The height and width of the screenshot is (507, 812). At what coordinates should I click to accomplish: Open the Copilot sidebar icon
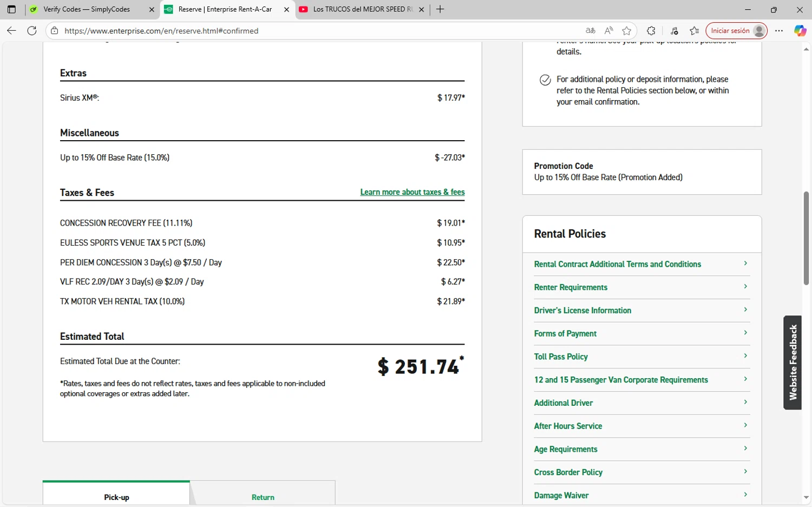tap(800, 31)
